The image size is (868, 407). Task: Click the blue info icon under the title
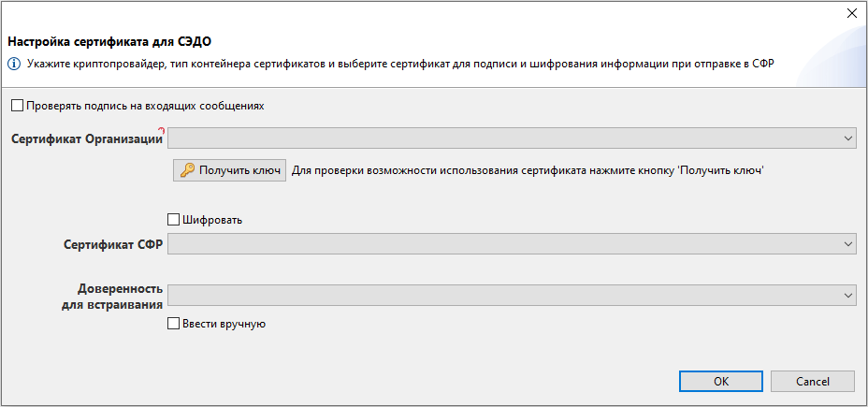coord(13,64)
